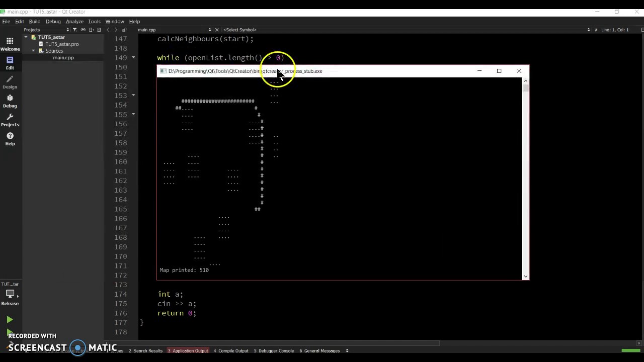Screen dimensions: 644x362
Task: Collapse code fold arrow at line 155
Action: (x=133, y=114)
